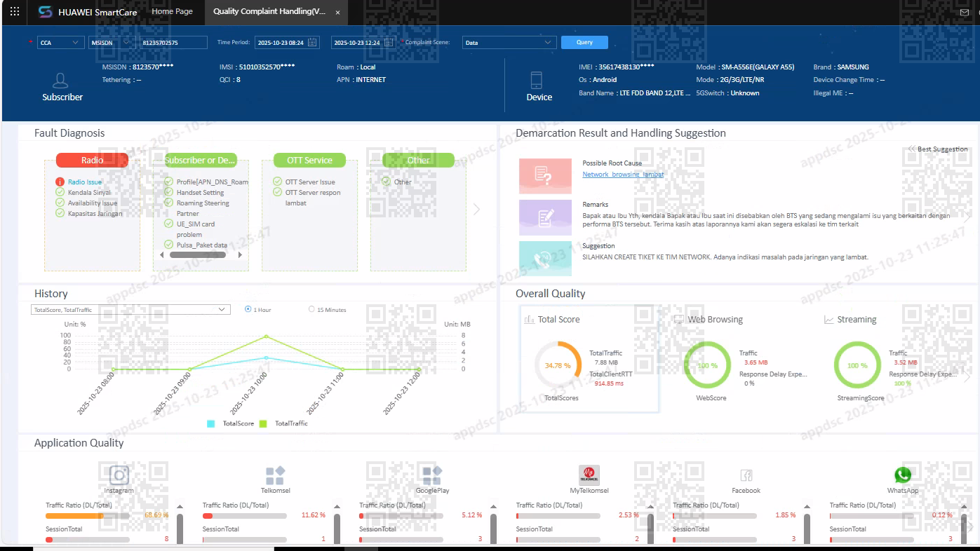Click the Streaming trend icon

point(829,320)
